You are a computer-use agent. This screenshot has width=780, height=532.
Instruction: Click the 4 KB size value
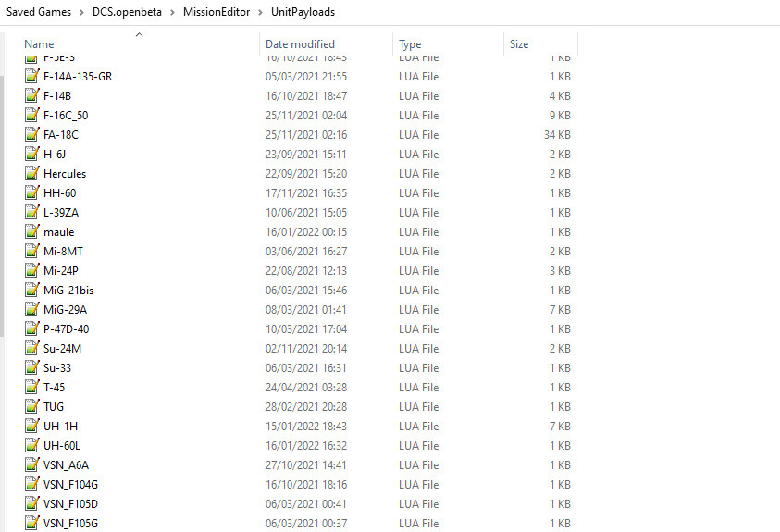(560, 96)
